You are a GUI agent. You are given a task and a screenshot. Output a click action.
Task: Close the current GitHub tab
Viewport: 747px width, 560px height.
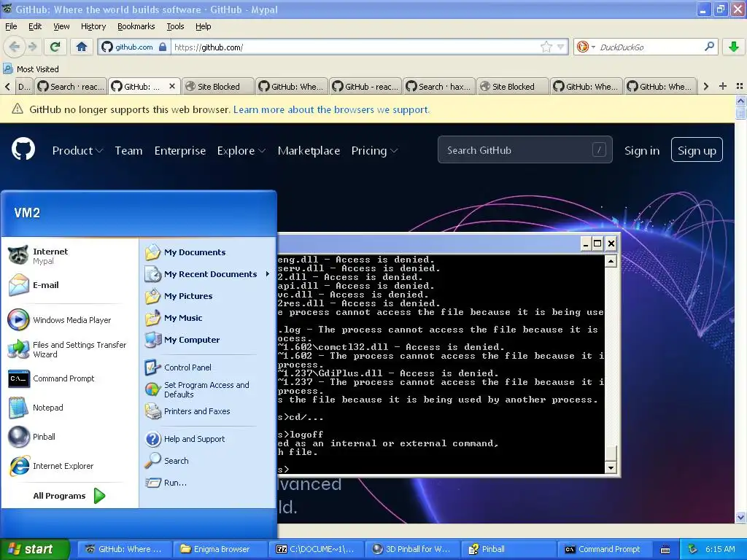click(x=172, y=86)
